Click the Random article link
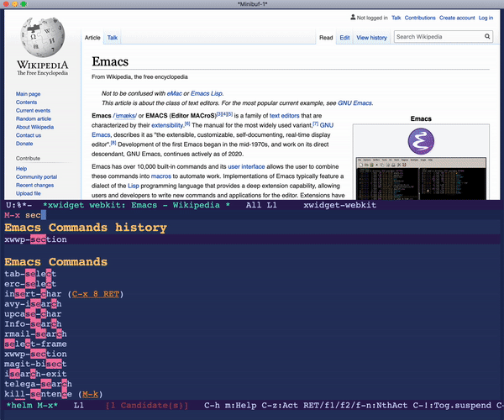 (x=34, y=118)
